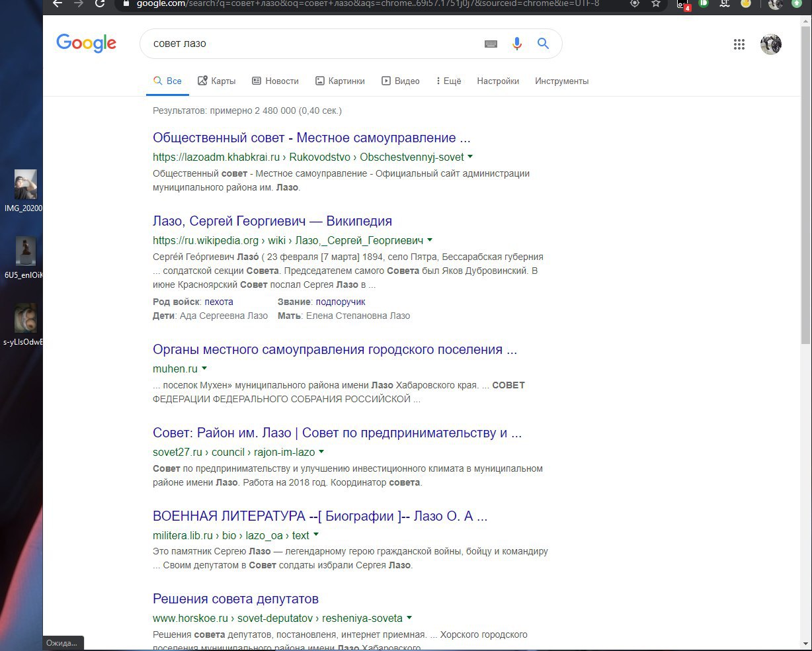Switch to the Новости tab

pos(275,81)
